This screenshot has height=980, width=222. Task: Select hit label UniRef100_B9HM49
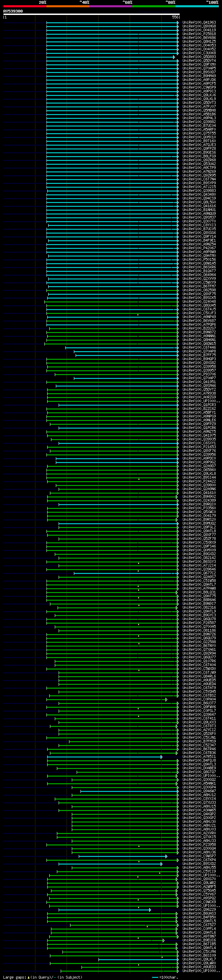coord(199,76)
